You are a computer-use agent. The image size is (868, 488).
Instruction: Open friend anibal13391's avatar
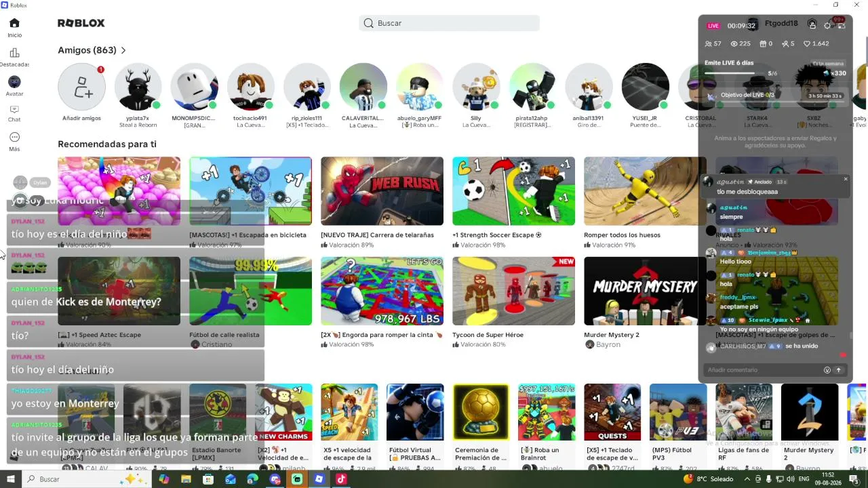tap(589, 87)
